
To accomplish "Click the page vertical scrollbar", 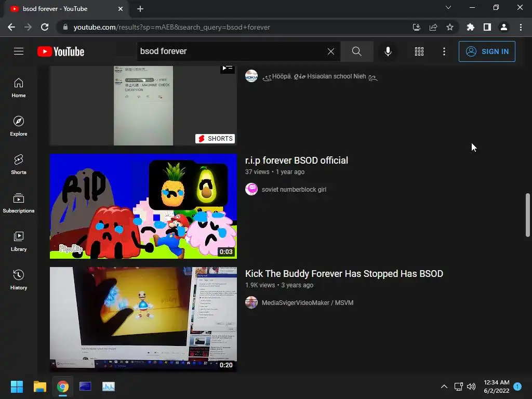I will coord(528,215).
